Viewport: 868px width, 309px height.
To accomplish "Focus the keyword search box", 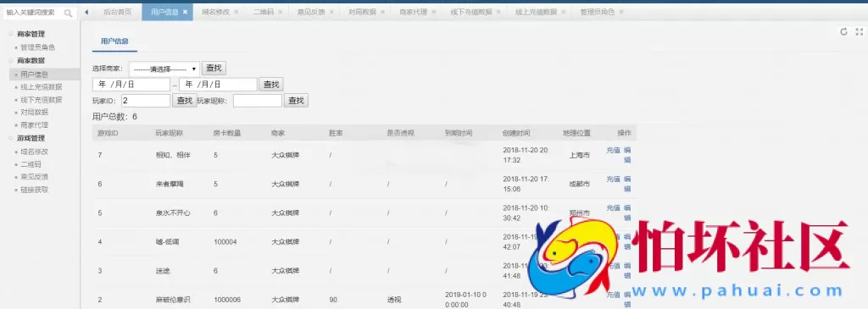I will [33, 13].
